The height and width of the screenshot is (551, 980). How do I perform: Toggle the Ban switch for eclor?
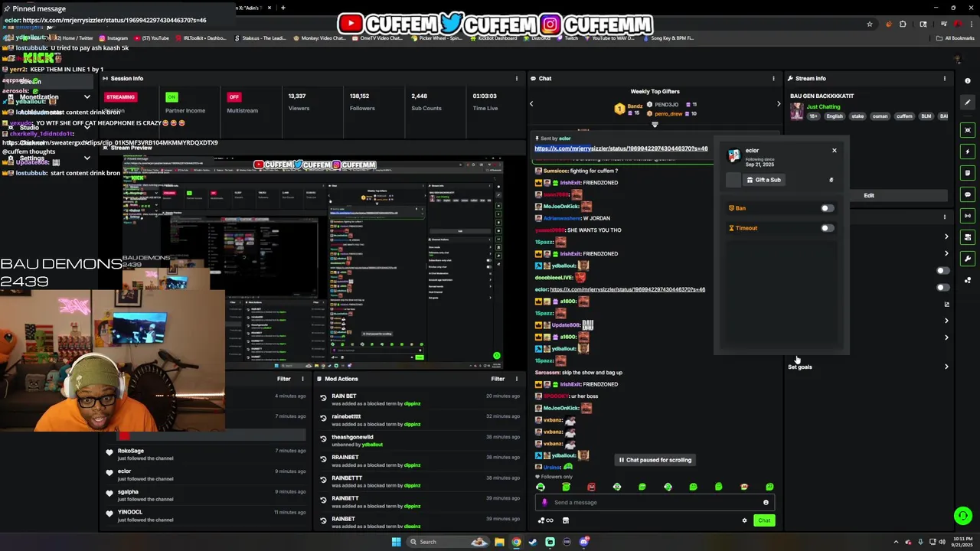827,208
